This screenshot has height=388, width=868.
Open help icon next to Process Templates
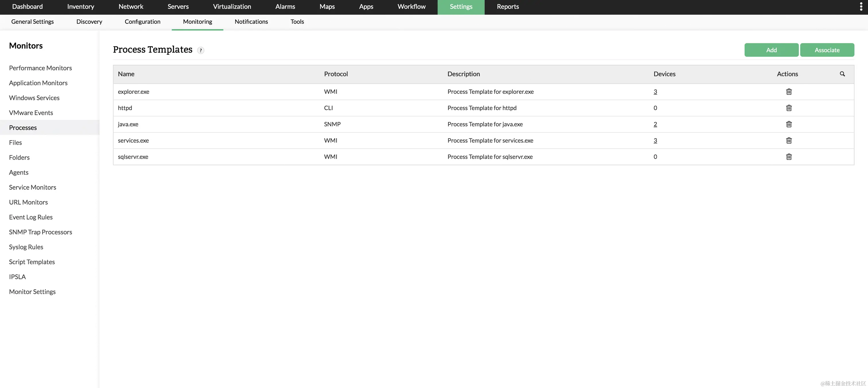tap(200, 50)
